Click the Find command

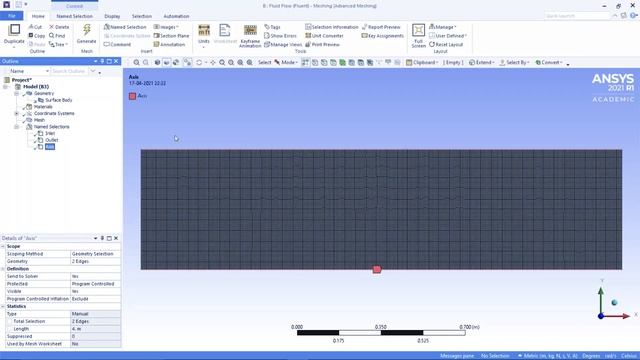57,36
